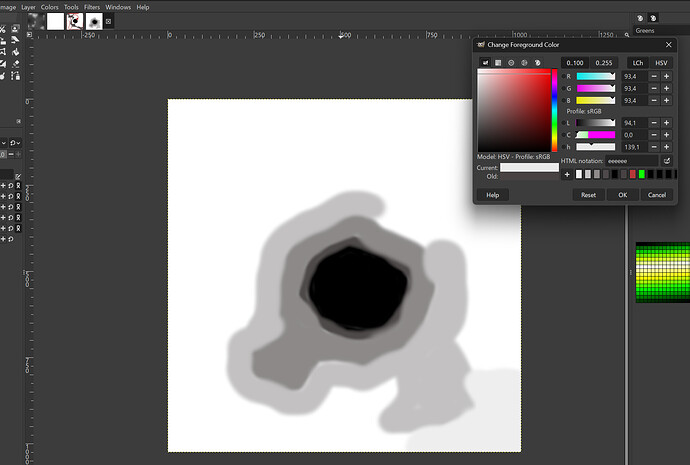Open the Colors menu
This screenshot has height=465, width=690.
49,7
